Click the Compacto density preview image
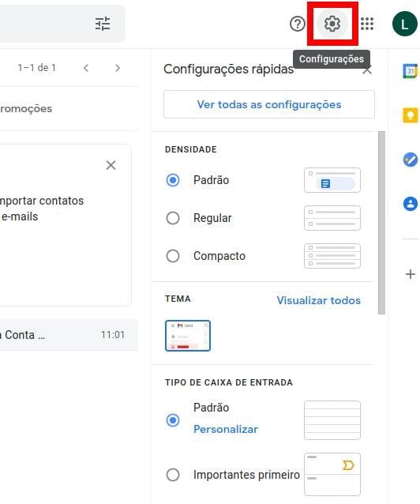This screenshot has width=420, height=504. (332, 256)
